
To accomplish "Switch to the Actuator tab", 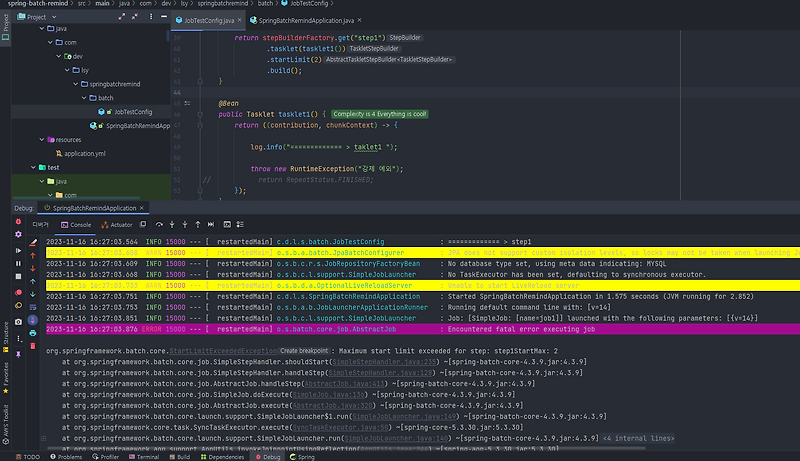I will tap(117, 225).
